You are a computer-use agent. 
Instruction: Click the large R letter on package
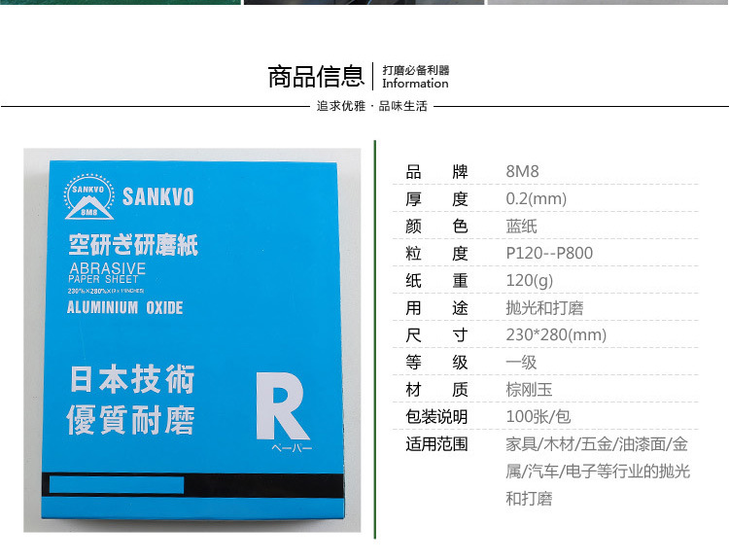click(283, 406)
